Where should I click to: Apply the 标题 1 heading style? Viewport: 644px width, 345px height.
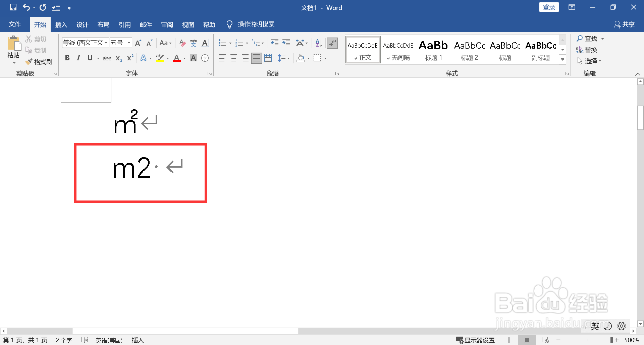[434, 50]
